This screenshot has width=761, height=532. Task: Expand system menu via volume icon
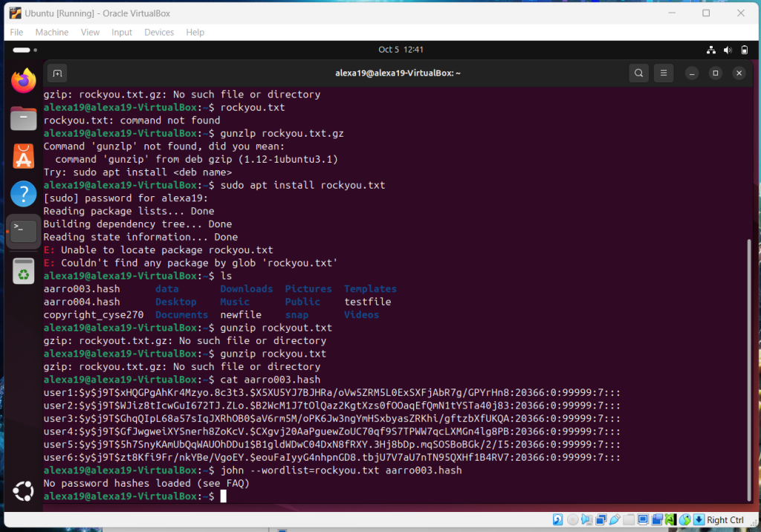click(728, 50)
